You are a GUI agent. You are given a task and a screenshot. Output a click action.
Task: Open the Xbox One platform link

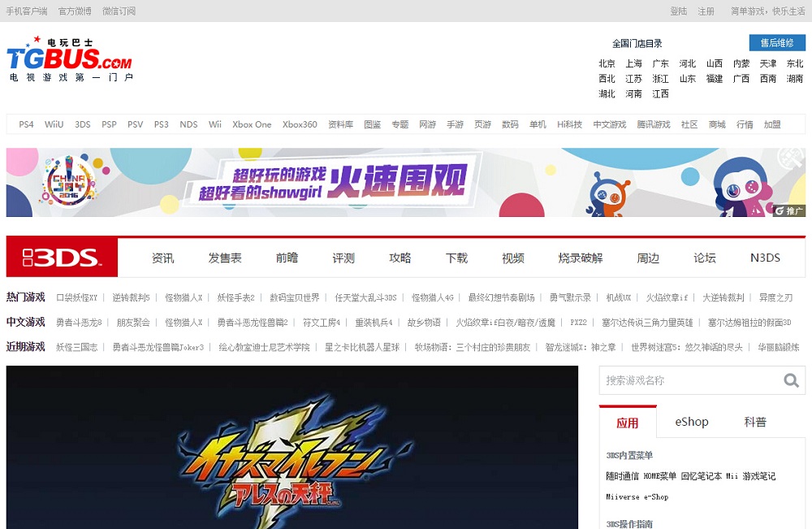252,124
